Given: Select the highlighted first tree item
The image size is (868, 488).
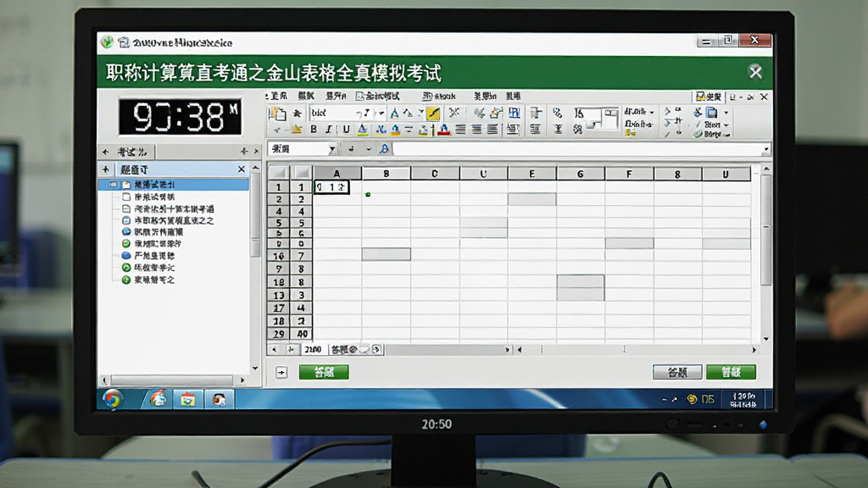Looking at the screenshot, I should pos(174,184).
